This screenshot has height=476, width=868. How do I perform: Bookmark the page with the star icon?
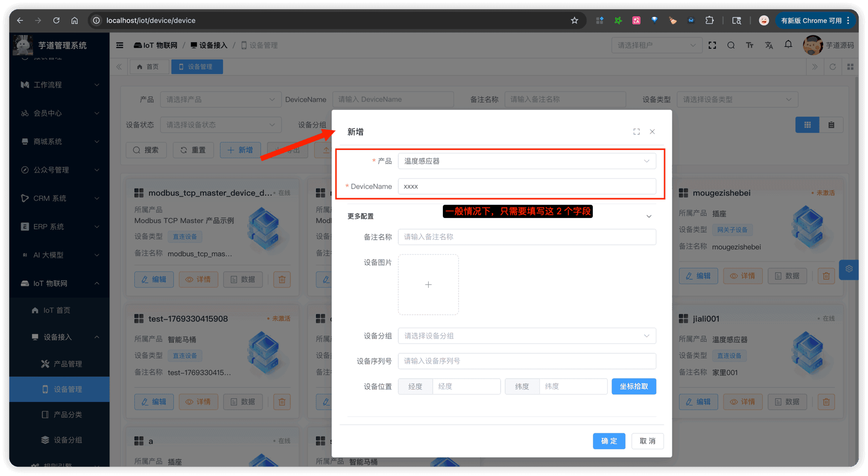[574, 20]
